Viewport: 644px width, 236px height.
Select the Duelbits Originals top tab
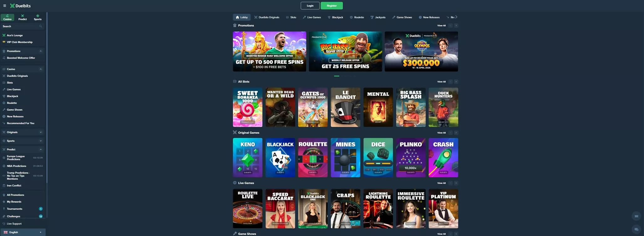[267, 17]
